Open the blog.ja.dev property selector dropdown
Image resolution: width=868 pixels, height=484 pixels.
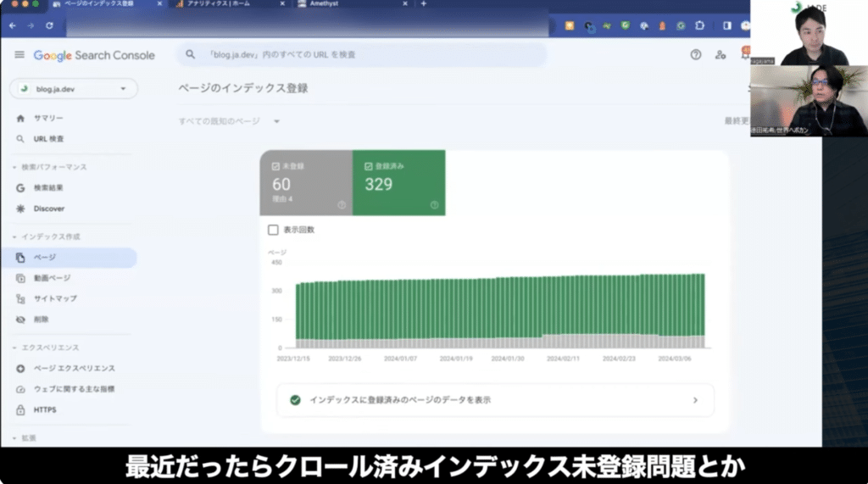(74, 89)
